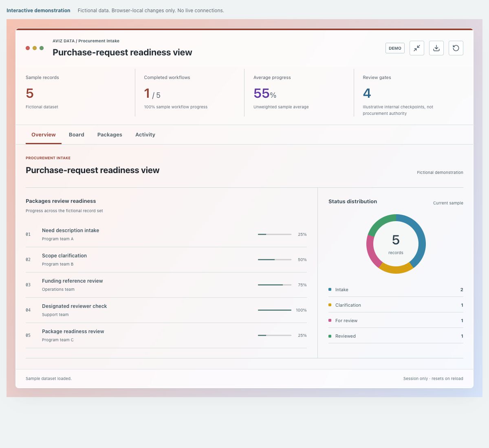Click the 50% value for Scope clarification
Image resolution: width=489 pixels, height=448 pixels.
[302, 260]
